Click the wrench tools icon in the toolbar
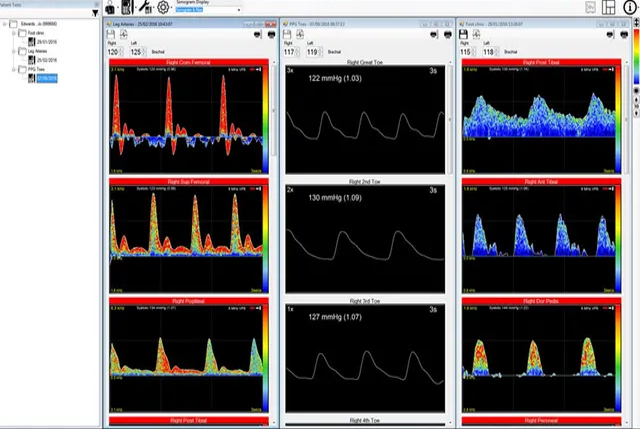This screenshot has height=429, width=640. [144, 7]
